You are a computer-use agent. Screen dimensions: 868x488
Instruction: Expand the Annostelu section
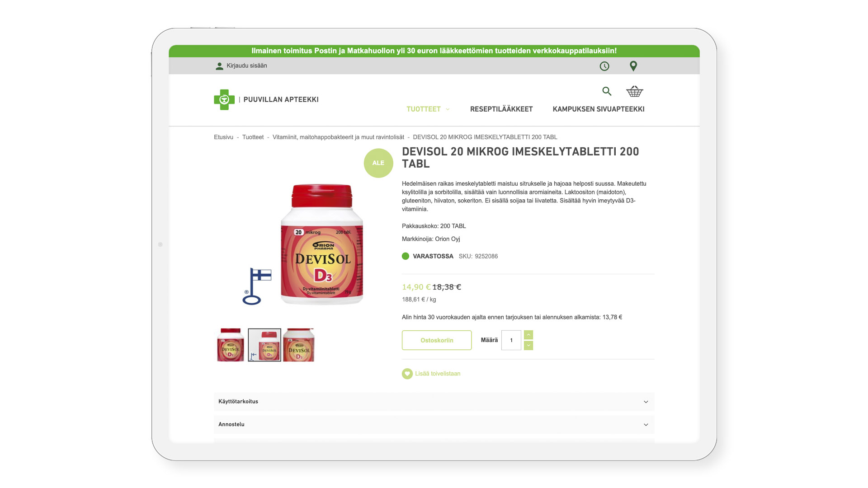tap(434, 425)
